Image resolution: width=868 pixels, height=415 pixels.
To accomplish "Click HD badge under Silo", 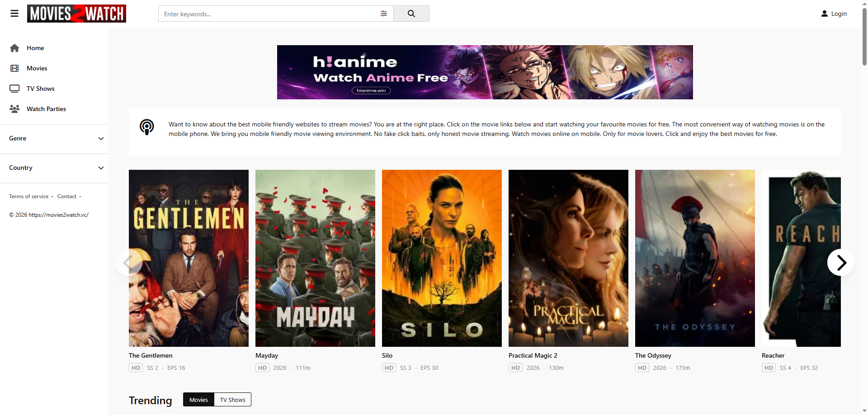I will click(389, 368).
